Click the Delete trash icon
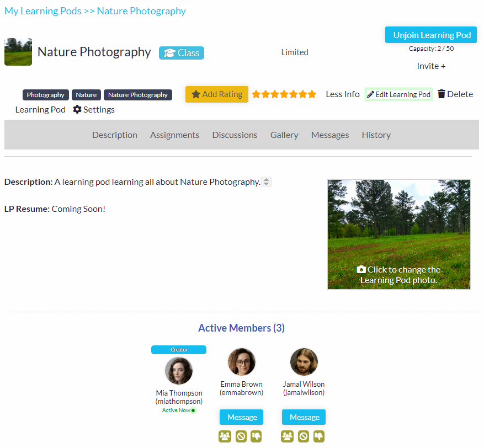The width and height of the screenshot is (484, 448). pyautogui.click(x=442, y=94)
